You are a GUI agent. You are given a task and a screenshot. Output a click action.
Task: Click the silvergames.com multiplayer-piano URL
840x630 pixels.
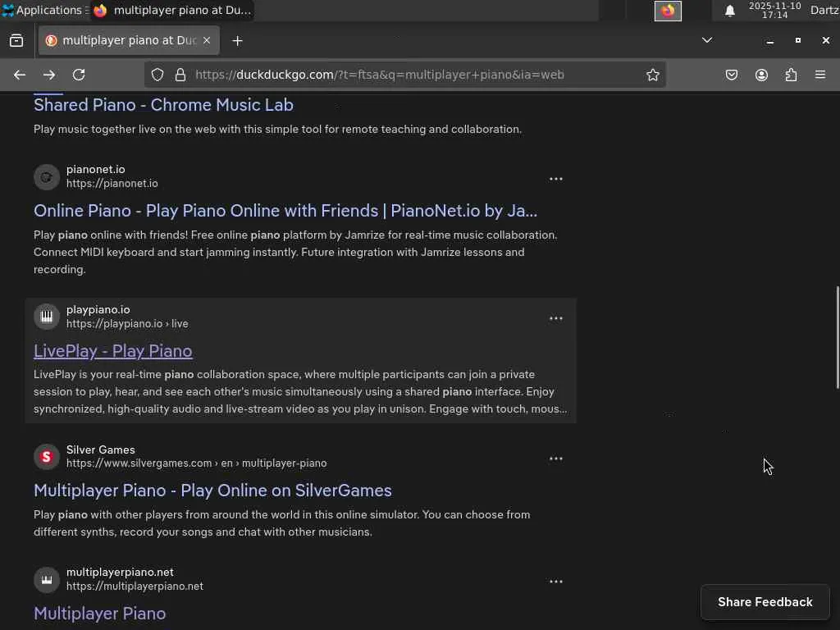click(x=197, y=463)
